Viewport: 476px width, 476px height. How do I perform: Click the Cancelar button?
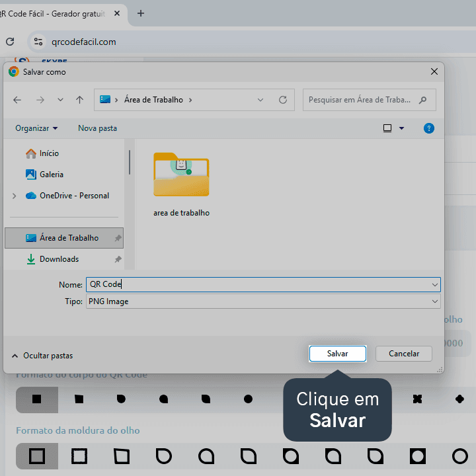(x=404, y=354)
